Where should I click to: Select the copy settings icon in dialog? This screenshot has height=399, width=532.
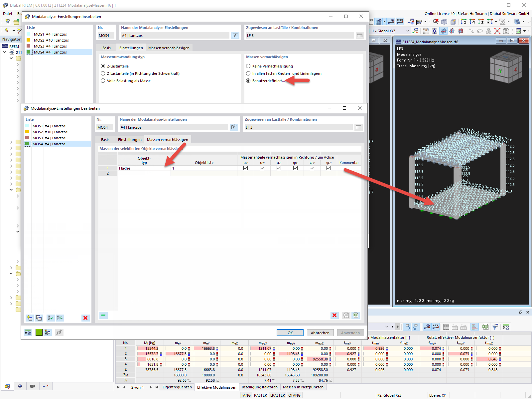[39, 318]
